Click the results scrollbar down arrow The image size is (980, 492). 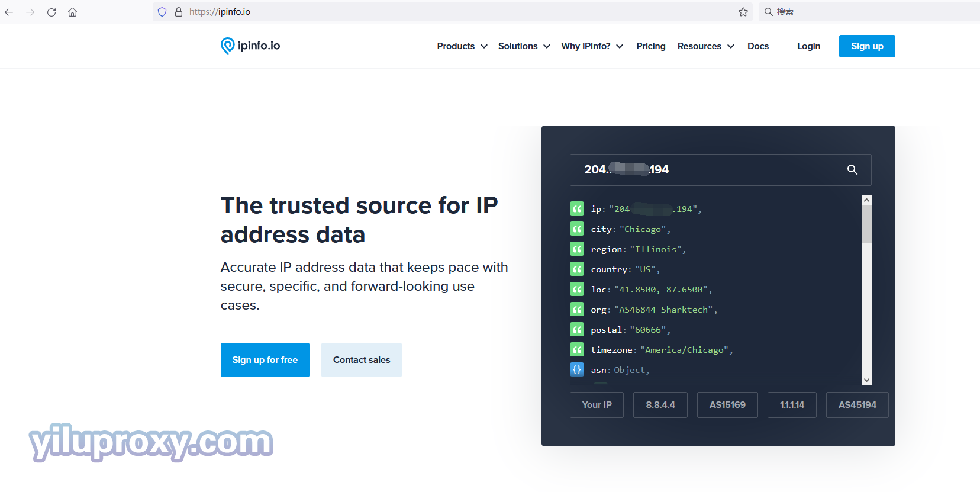[x=867, y=380]
